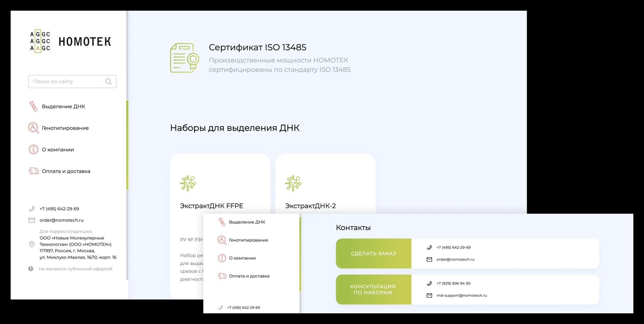The width and height of the screenshot is (644, 324).
Task: Click the certificate description about ISO 13485 standard
Action: pos(279,65)
